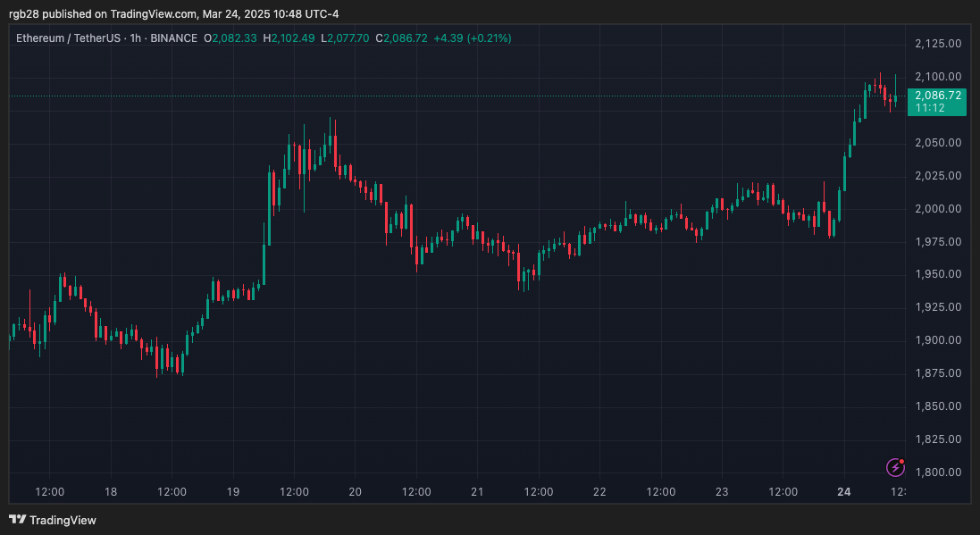Click the bold 24 date on the time axis
The height and width of the screenshot is (535, 980).
tap(842, 491)
